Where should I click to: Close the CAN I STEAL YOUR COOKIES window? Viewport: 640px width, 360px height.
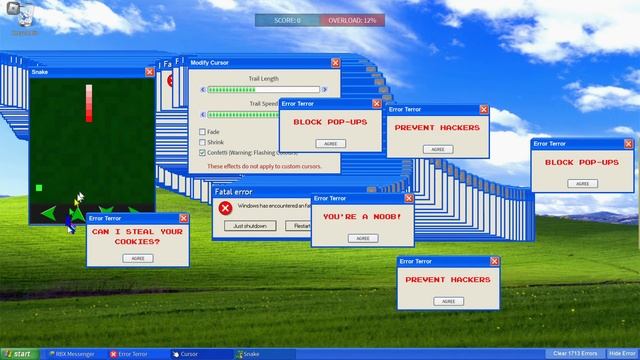click(184, 218)
